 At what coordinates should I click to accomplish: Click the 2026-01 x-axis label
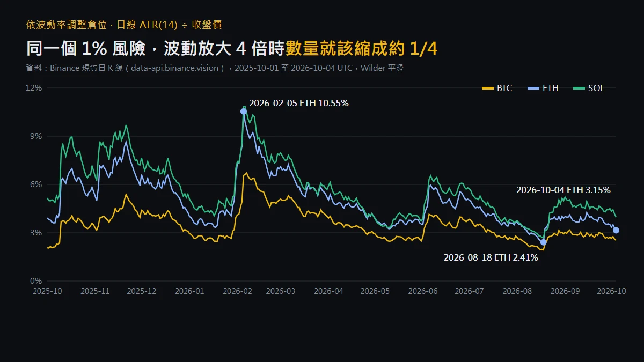point(189,291)
